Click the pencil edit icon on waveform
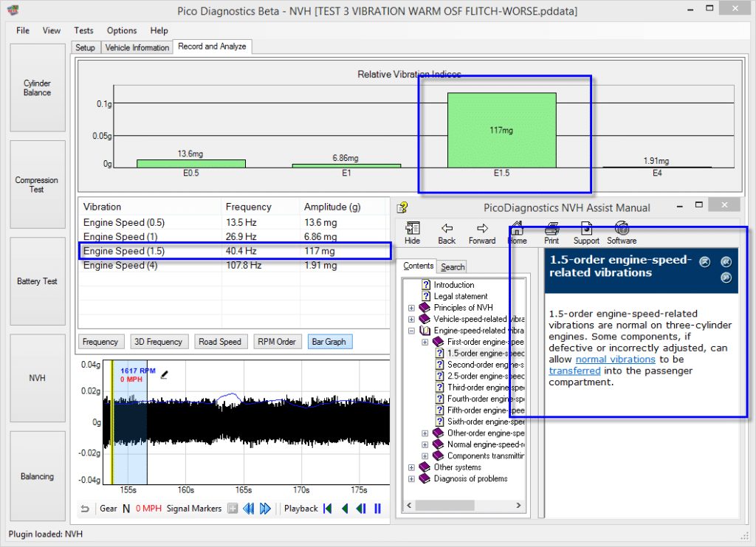756x547 pixels. (x=164, y=374)
